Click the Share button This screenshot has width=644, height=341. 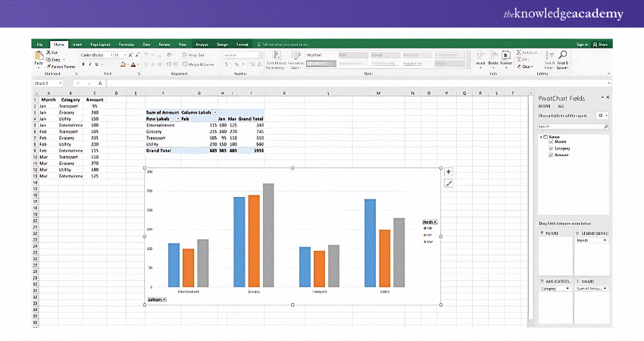coord(602,45)
